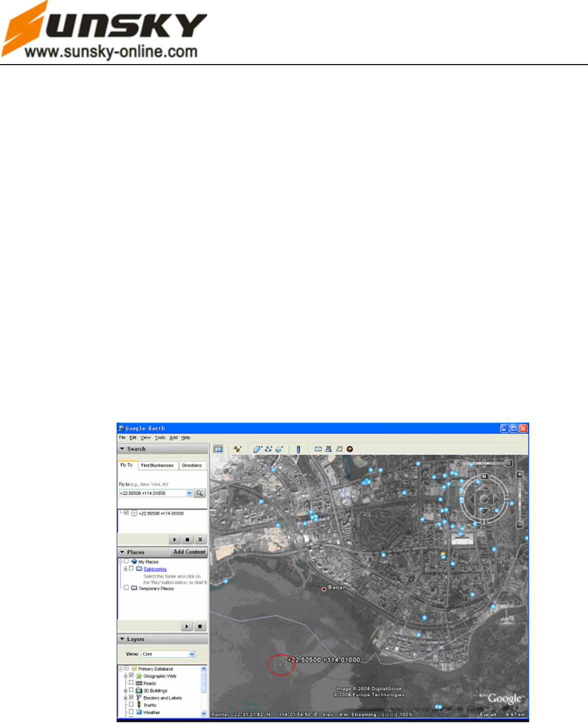The image size is (588, 723).
Task: Click the tilt-to-top-down X icon at tilt slider left end
Action: (x=458, y=463)
